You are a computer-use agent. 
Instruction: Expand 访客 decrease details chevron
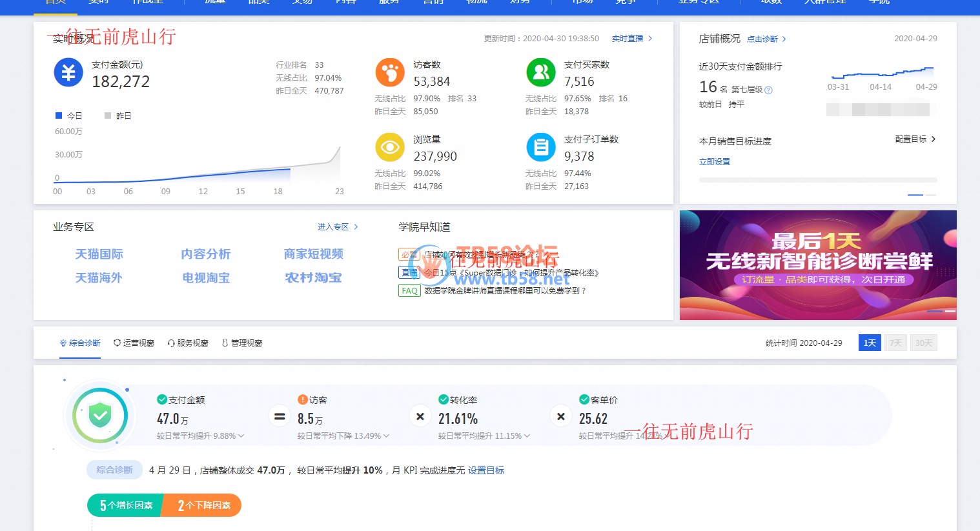tap(386, 436)
